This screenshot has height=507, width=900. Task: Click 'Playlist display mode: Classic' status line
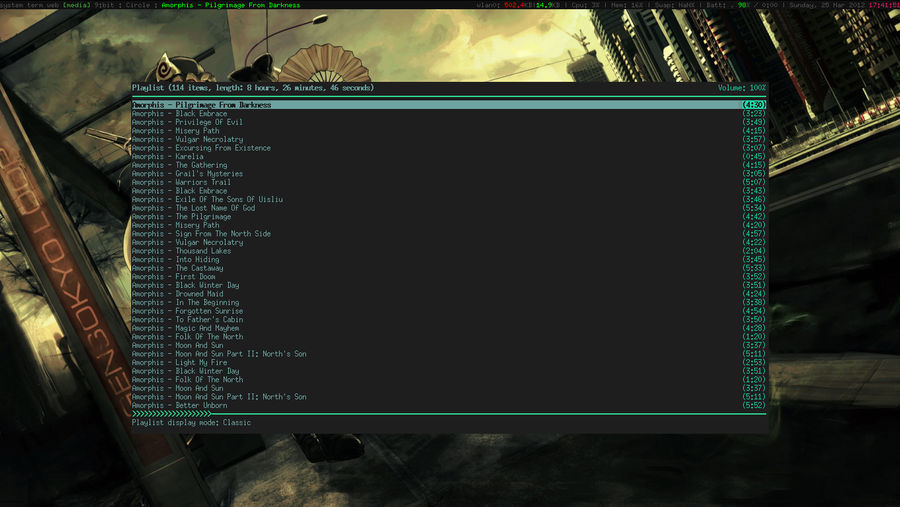pyautogui.click(x=191, y=423)
